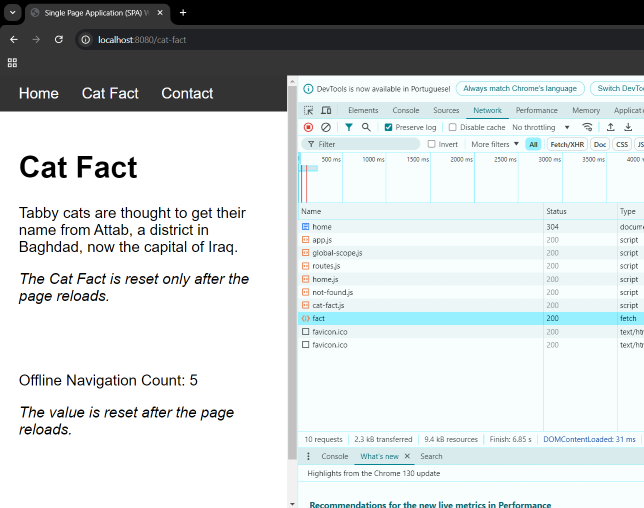Click the import HAR upload icon

point(611,127)
